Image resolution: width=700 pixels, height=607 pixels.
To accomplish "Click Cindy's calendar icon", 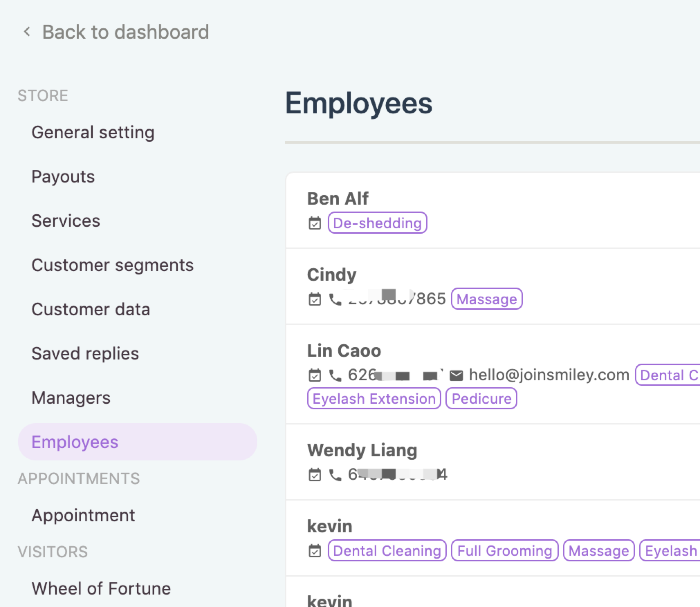I will coord(315,299).
